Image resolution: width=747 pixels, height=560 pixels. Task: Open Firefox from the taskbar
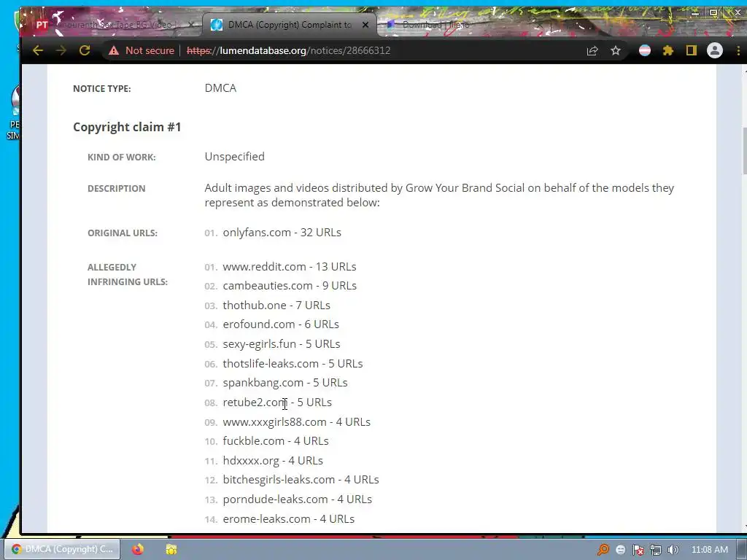coord(138,550)
